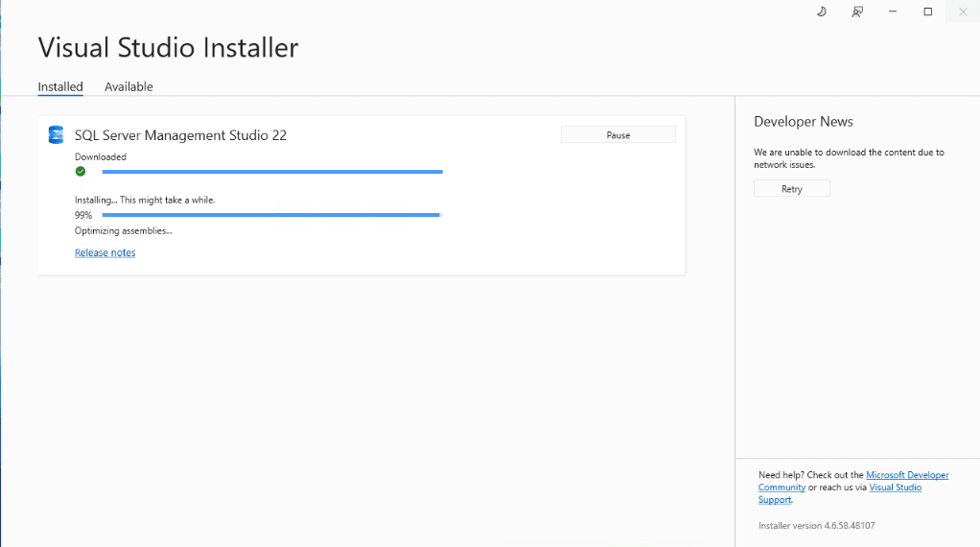Viewport: 980px width, 547px height.
Task: Click the 99% installation percentage
Action: [x=83, y=215]
